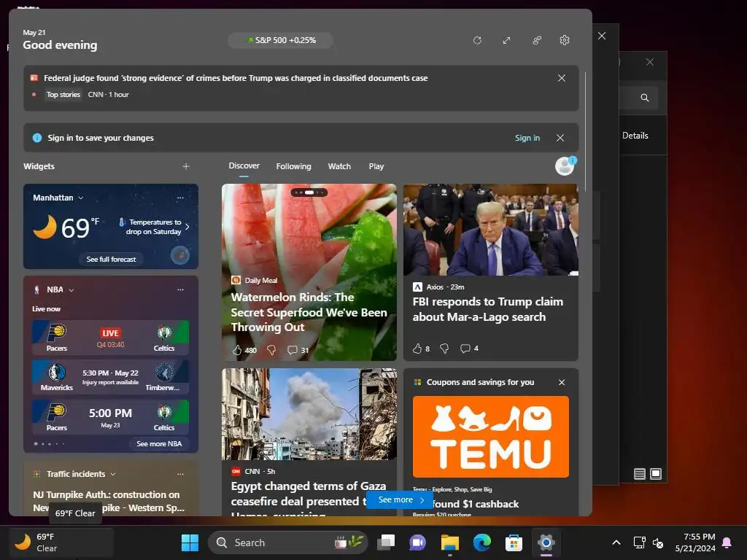Screen dimensions: 747x560
Task: Click the weather map round icon
Action: [180, 256]
